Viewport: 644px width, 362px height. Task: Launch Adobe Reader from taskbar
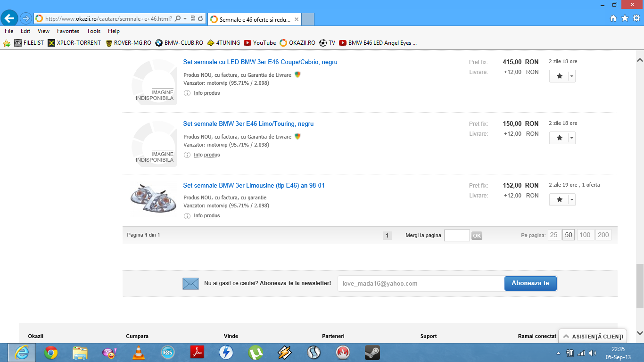197,353
